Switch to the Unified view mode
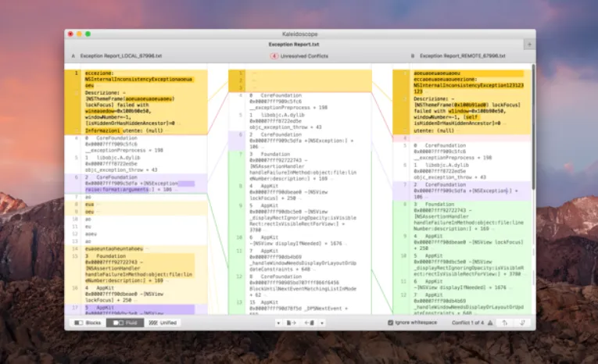The width and height of the screenshot is (598, 364). tap(163, 323)
